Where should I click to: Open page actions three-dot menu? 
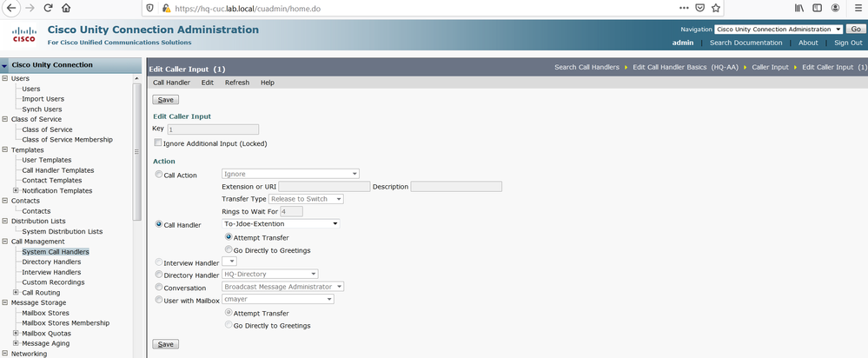(x=684, y=9)
